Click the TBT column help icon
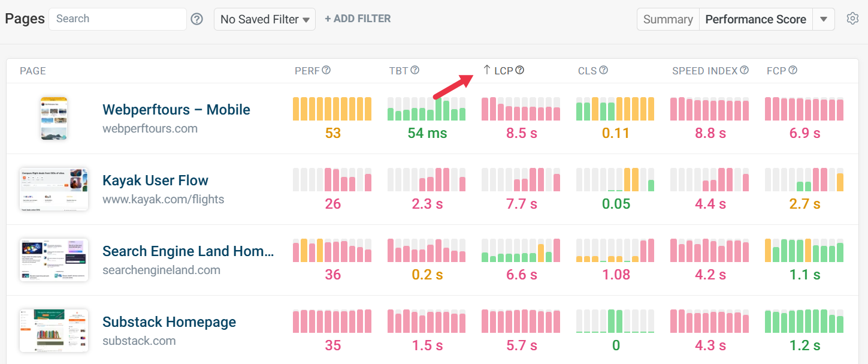The width and height of the screenshot is (868, 364). click(x=415, y=70)
